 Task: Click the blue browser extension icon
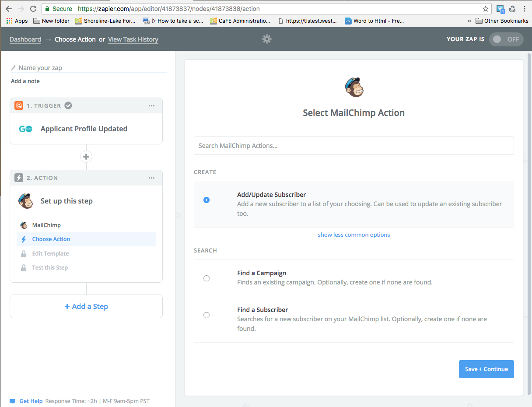500,9
